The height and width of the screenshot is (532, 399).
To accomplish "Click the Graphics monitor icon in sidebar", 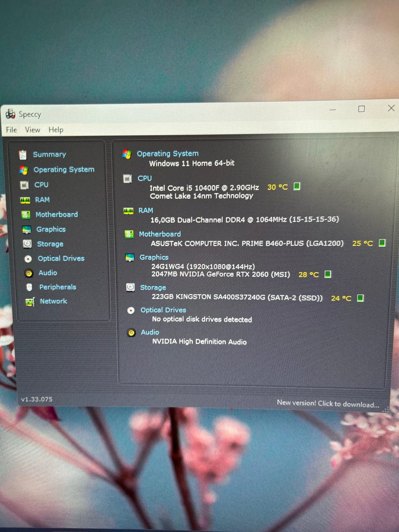I will coord(27,229).
